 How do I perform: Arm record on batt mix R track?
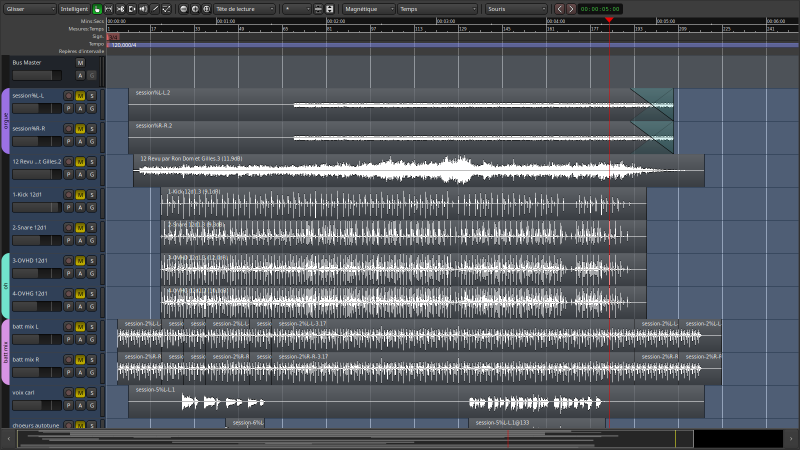click(x=68, y=360)
